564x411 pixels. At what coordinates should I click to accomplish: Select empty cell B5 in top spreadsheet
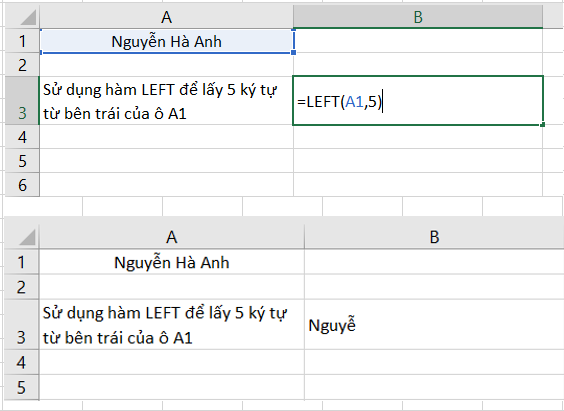tap(418, 161)
